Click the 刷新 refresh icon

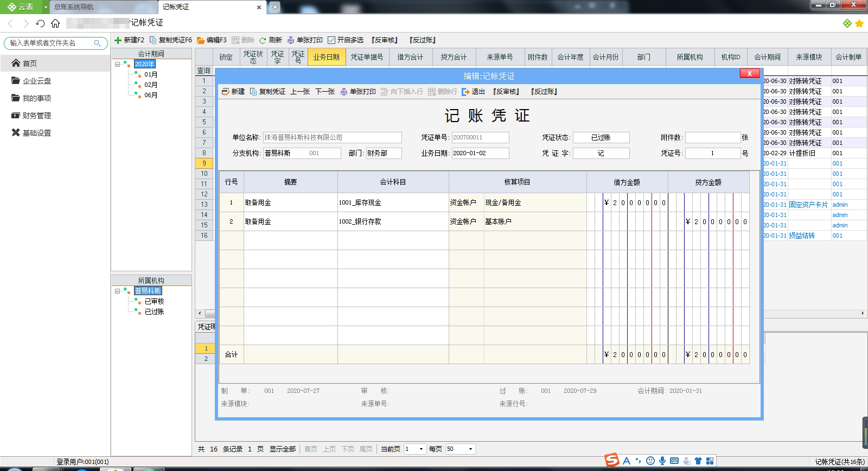coord(263,40)
